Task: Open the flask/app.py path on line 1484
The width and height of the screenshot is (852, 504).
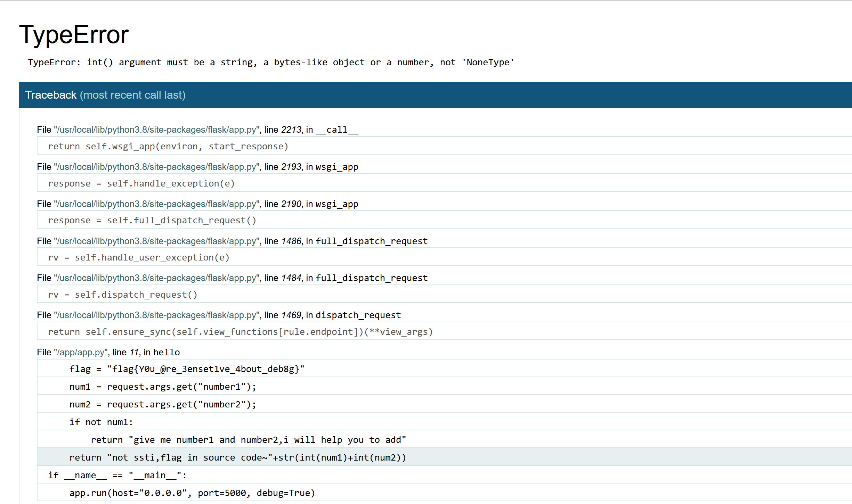Action: pyautogui.click(x=156, y=278)
